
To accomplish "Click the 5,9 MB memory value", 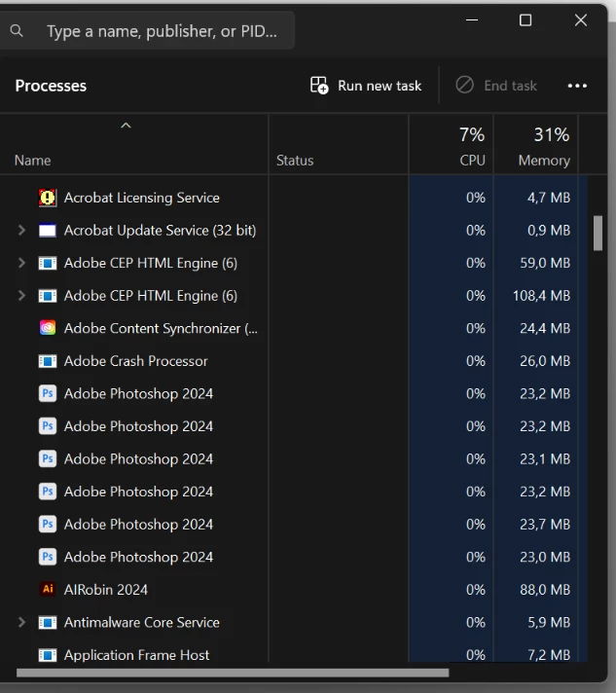I will [x=549, y=622].
